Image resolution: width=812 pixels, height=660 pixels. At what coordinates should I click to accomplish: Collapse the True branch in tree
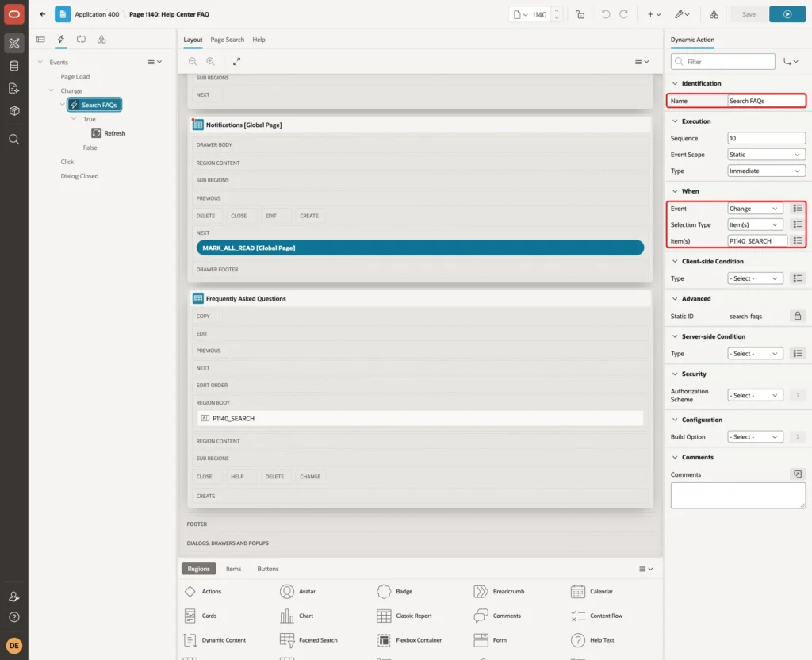point(74,119)
